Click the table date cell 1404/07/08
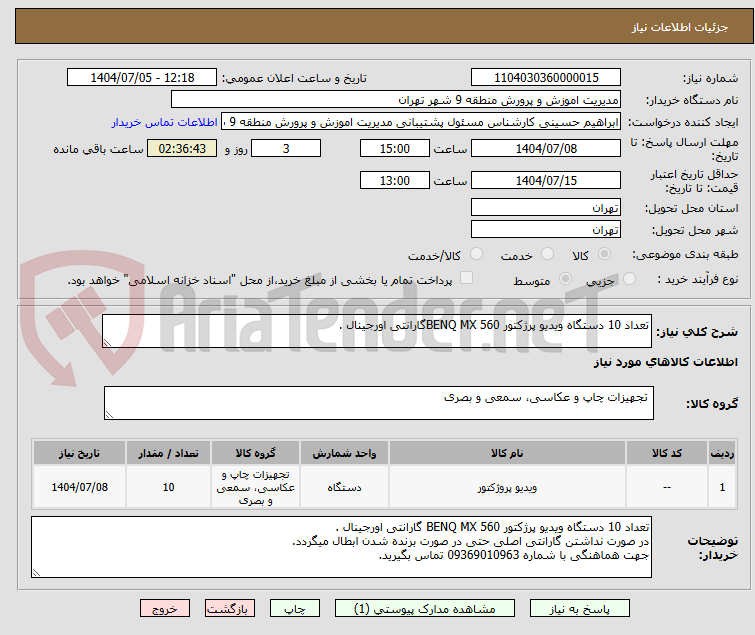 (x=79, y=487)
